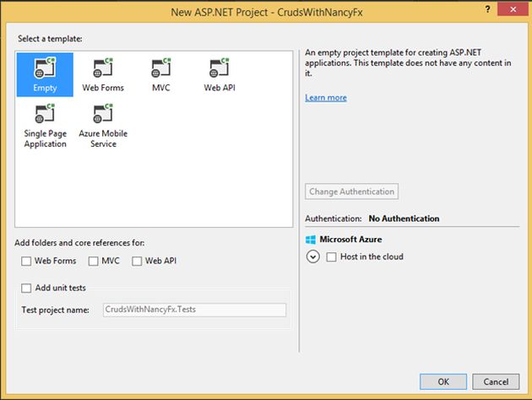Expand the Azure hosting options chevron

pos(312,257)
